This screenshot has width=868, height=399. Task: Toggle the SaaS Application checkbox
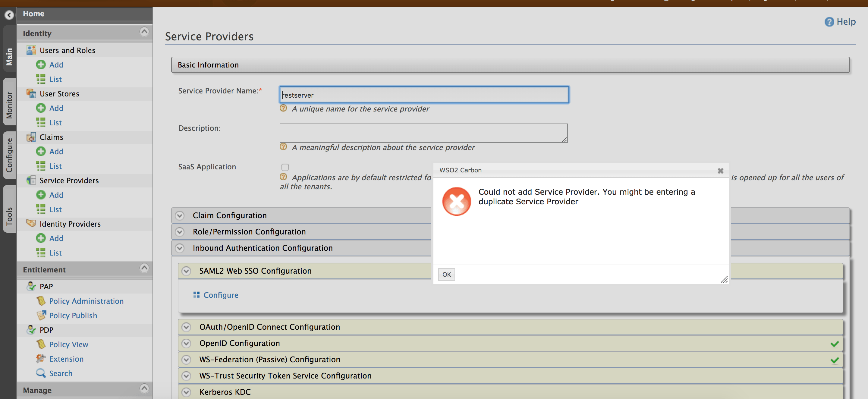285,167
